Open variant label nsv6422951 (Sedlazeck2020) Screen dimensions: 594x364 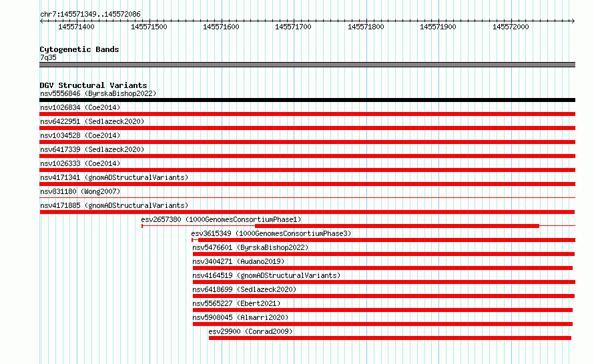pyautogui.click(x=92, y=121)
